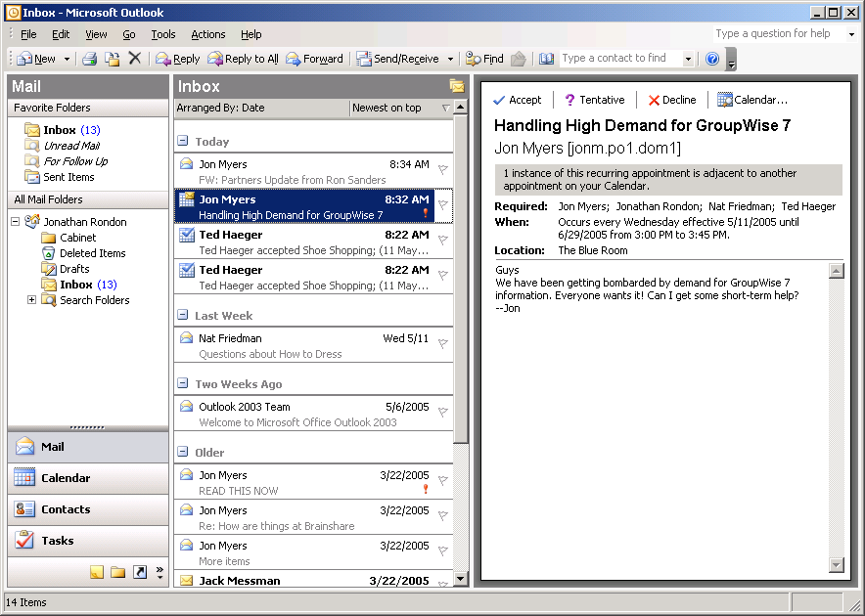Click Reply to All button
The width and height of the screenshot is (865, 616).
point(243,59)
